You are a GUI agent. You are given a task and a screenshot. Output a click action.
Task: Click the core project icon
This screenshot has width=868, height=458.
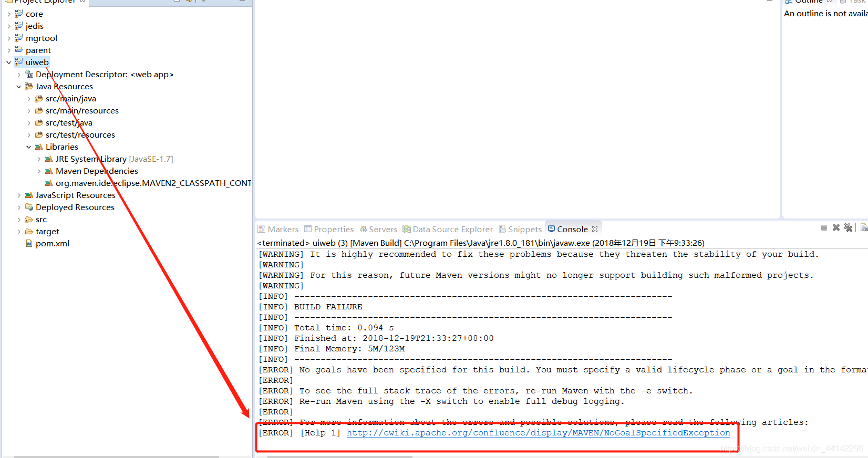19,14
